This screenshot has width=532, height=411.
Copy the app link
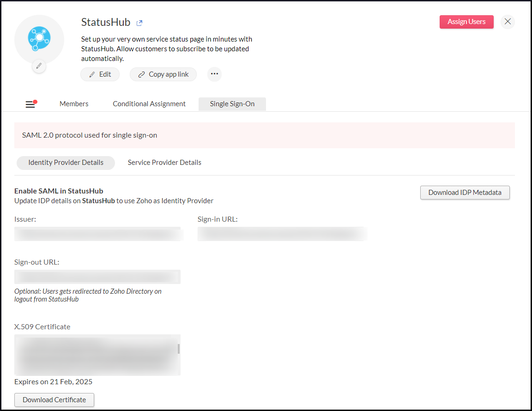pos(163,74)
